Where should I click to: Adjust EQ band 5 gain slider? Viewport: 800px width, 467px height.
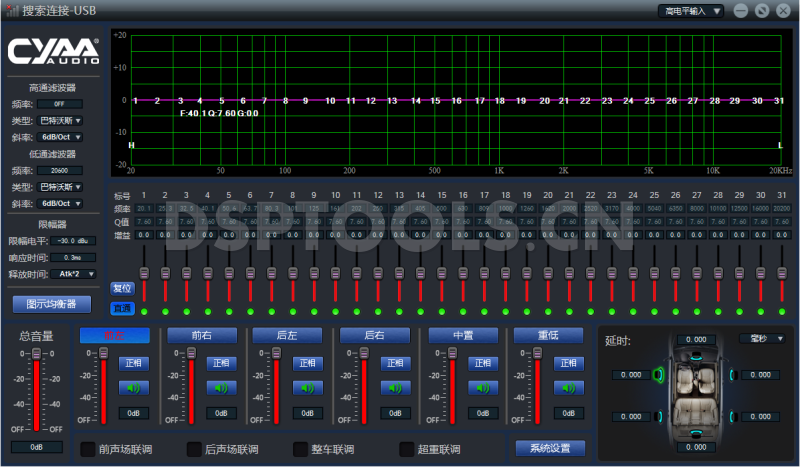[x=229, y=274]
